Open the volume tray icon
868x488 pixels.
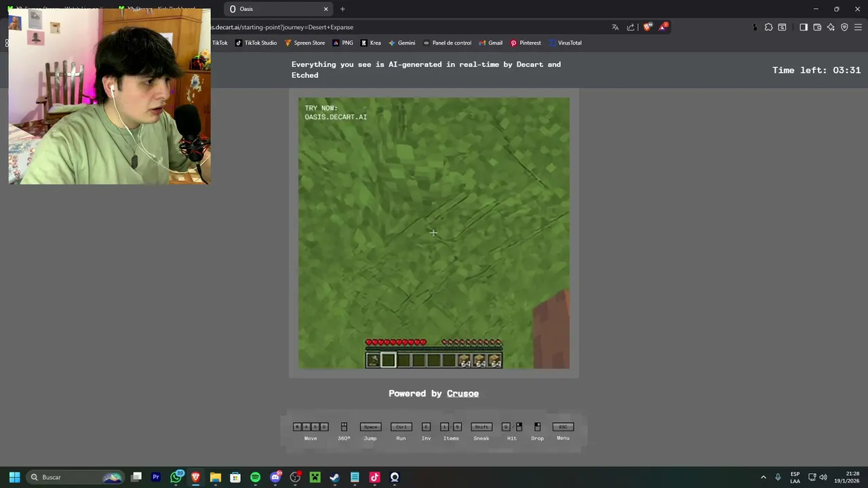pyautogui.click(x=823, y=477)
